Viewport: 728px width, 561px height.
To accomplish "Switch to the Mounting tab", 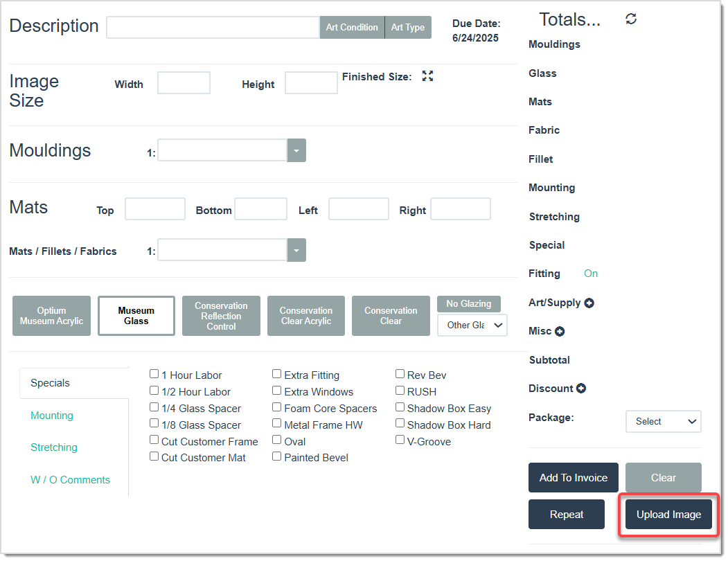I will pos(52,415).
